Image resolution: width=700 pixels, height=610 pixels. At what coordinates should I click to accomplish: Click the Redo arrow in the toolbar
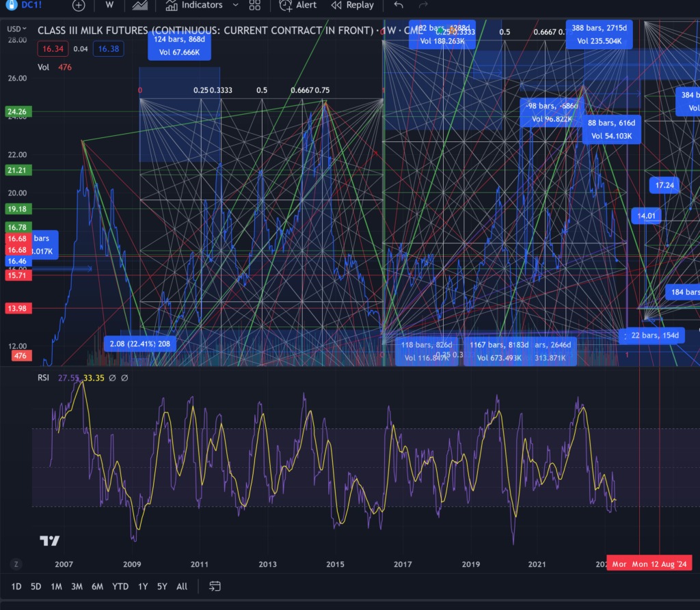(x=423, y=5)
